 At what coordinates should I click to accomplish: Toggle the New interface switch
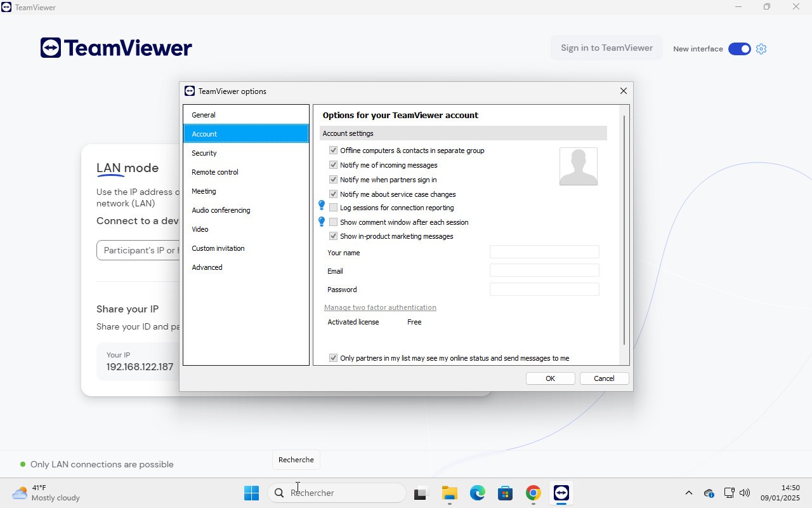point(739,49)
